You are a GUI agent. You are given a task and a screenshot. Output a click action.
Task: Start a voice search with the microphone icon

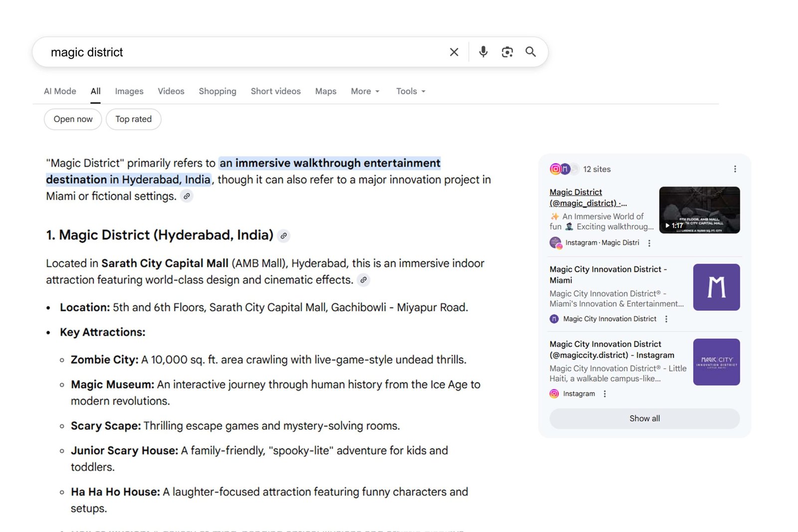coord(482,52)
